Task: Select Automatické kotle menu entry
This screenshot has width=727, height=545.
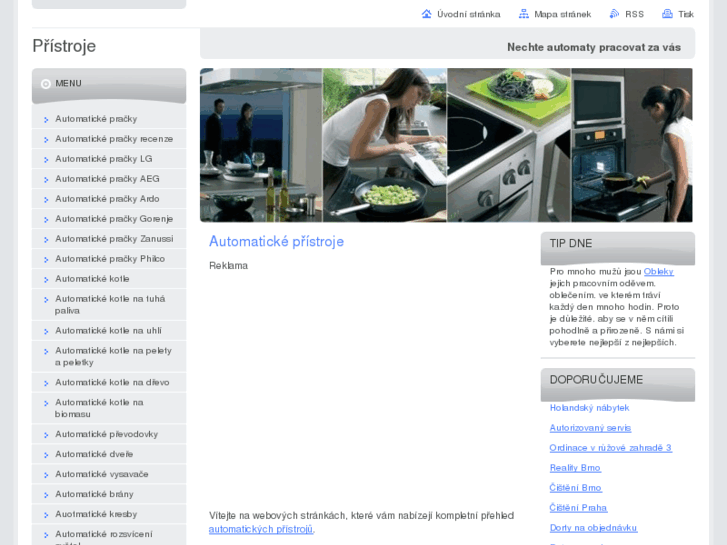Action: (109, 278)
